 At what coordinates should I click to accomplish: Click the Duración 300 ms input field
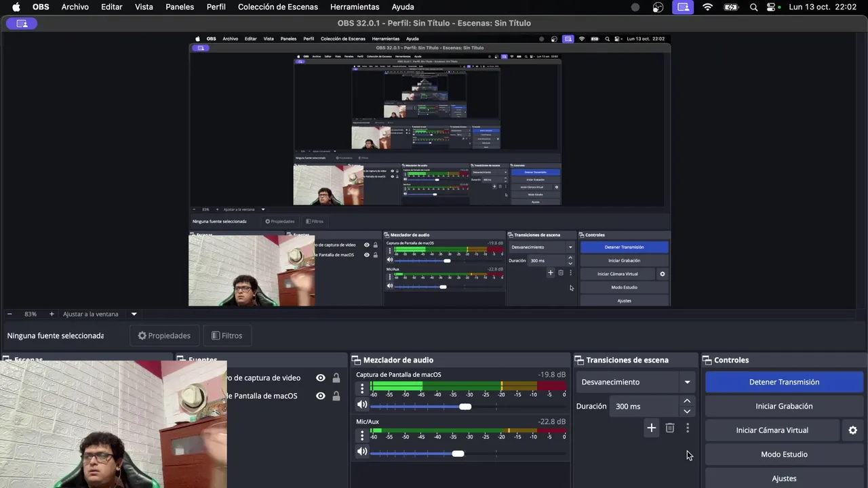[x=646, y=406]
